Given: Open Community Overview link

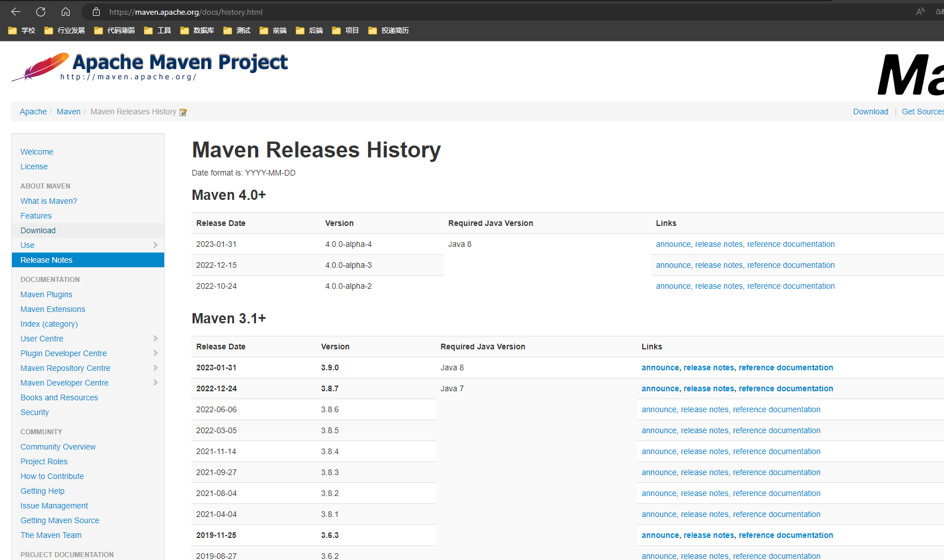Looking at the screenshot, I should [58, 447].
